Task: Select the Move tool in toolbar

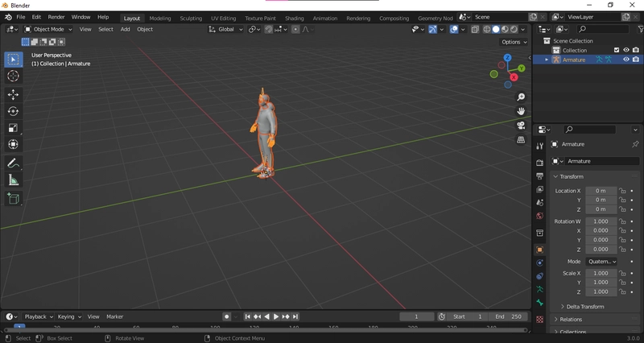Action: click(x=13, y=94)
